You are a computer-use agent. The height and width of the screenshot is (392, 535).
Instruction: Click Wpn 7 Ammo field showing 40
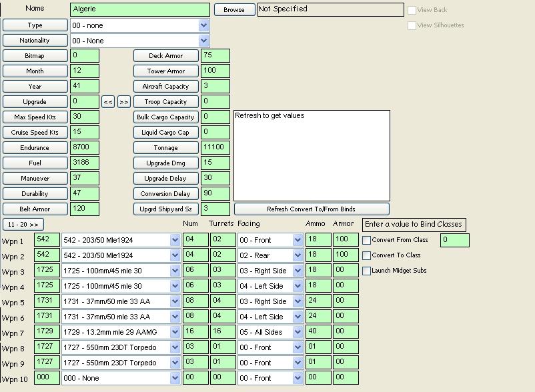tap(318, 331)
